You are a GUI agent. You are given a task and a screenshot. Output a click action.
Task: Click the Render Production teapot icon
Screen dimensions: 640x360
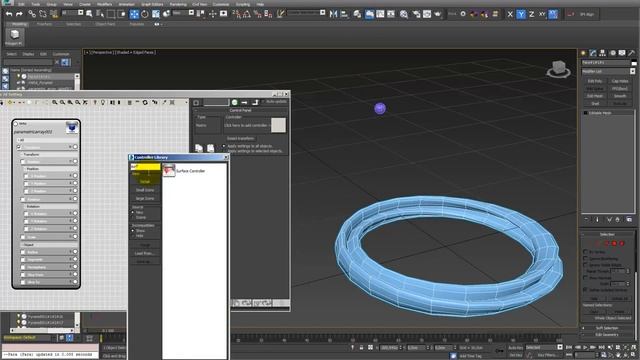click(x=438, y=14)
